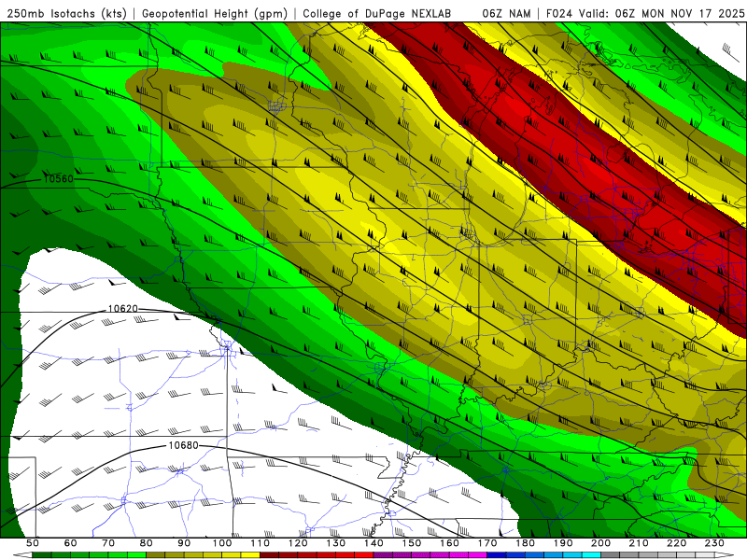Click the bright yellow swatch just left of the first dark red
747x560 pixels.
(250, 555)
